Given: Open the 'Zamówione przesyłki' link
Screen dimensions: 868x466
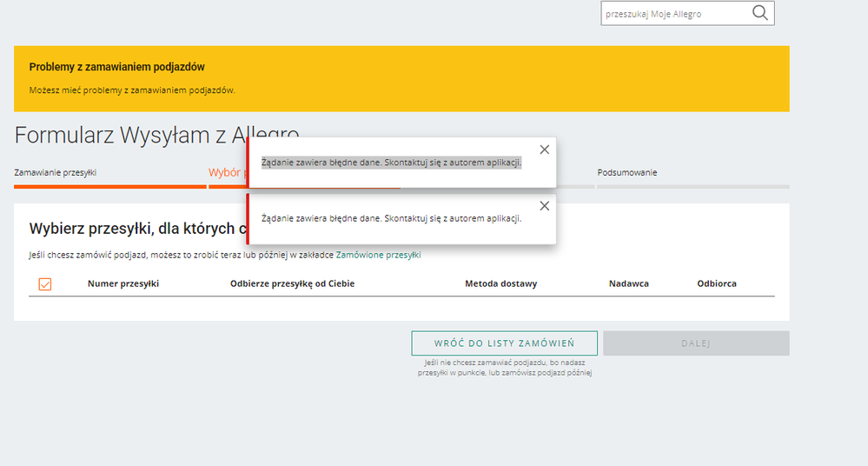Looking at the screenshot, I should [x=378, y=255].
